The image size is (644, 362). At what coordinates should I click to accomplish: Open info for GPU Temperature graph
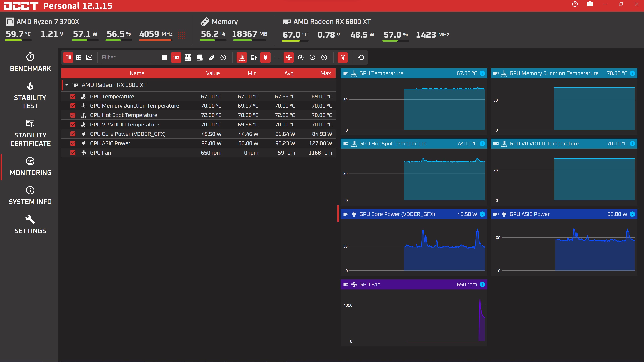tap(482, 73)
